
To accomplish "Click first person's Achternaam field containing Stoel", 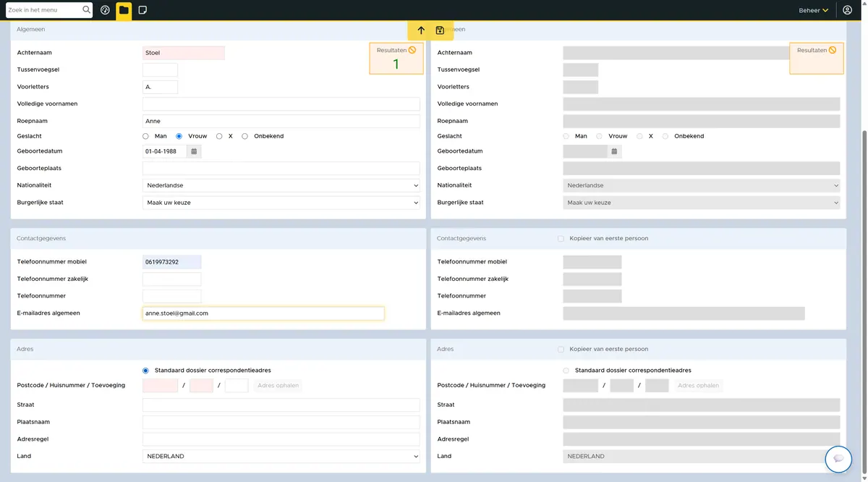I will pyautogui.click(x=184, y=53).
